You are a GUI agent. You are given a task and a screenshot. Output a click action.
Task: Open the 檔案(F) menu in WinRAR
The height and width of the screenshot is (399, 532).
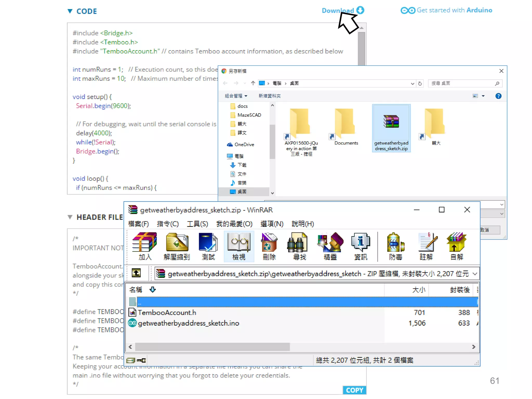(x=138, y=224)
